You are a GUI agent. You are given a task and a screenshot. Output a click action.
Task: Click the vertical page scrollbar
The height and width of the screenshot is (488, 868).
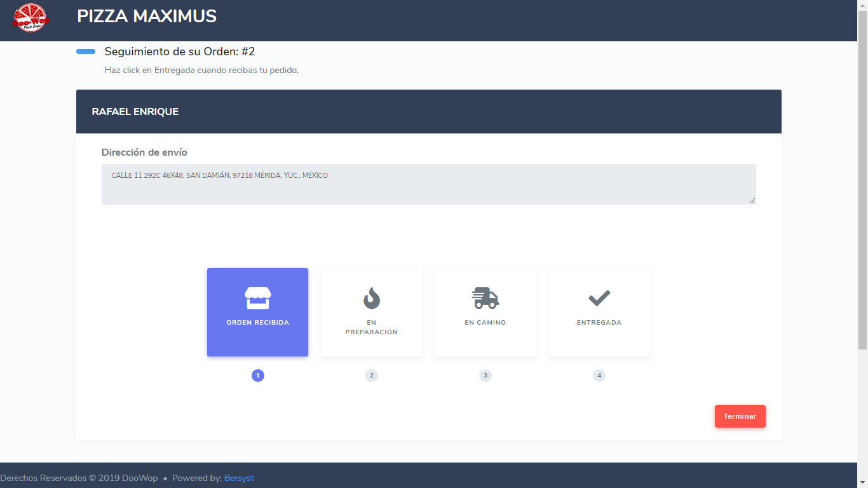click(862, 178)
